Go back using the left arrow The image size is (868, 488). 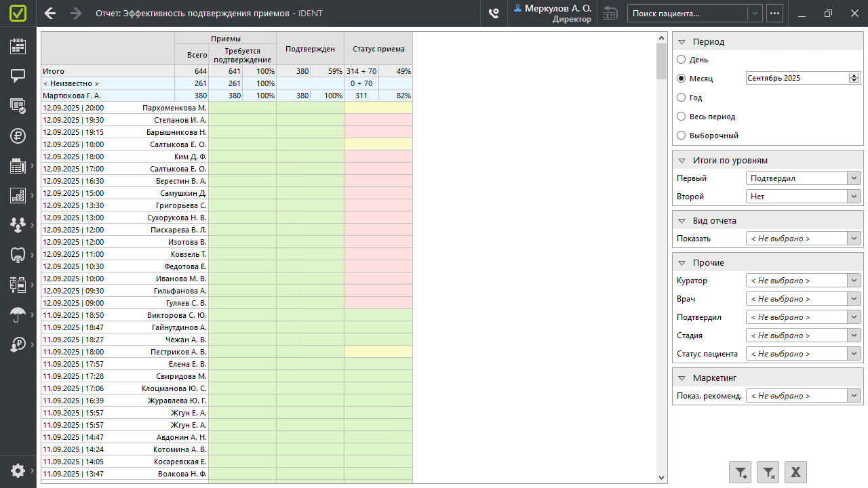coord(50,13)
